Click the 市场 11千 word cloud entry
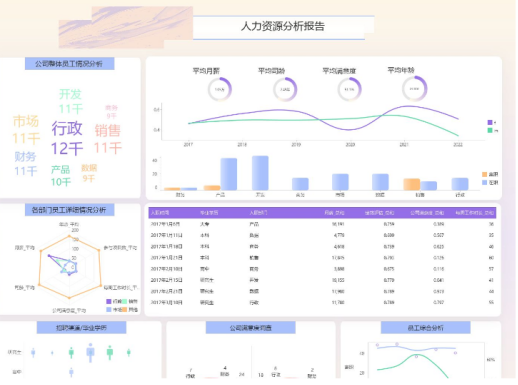 coord(26,129)
